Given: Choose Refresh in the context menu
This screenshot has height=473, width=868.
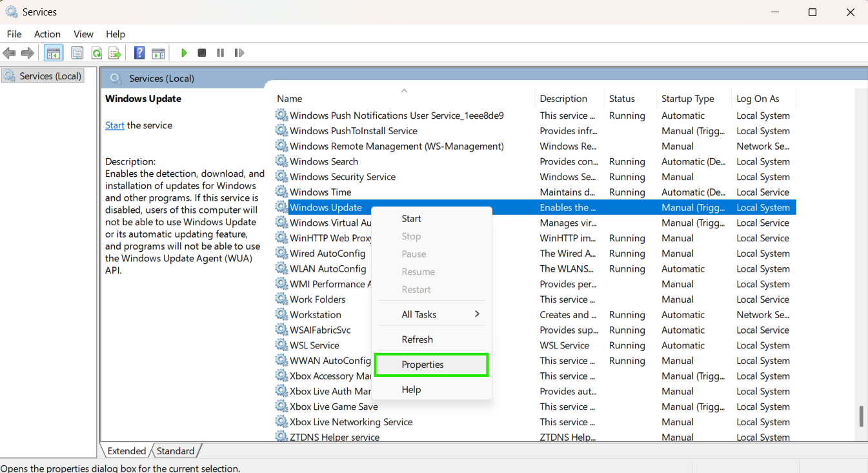Looking at the screenshot, I should coord(432,339).
